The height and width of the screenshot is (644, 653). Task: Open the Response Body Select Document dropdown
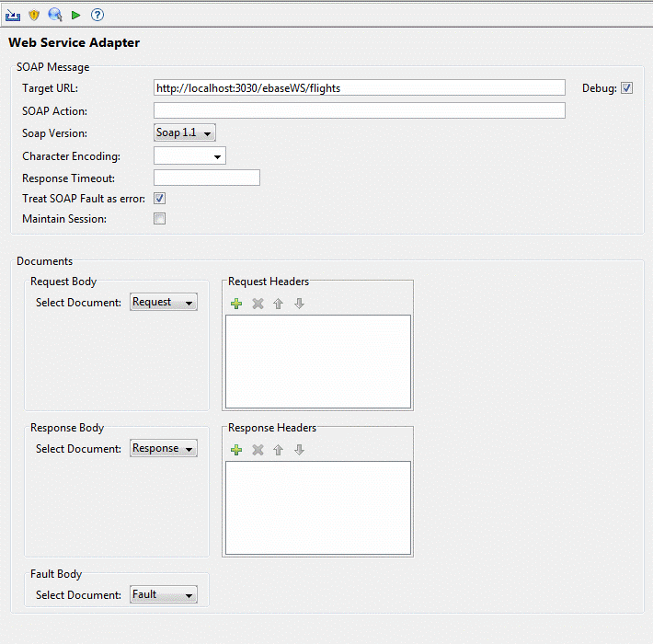click(x=164, y=449)
